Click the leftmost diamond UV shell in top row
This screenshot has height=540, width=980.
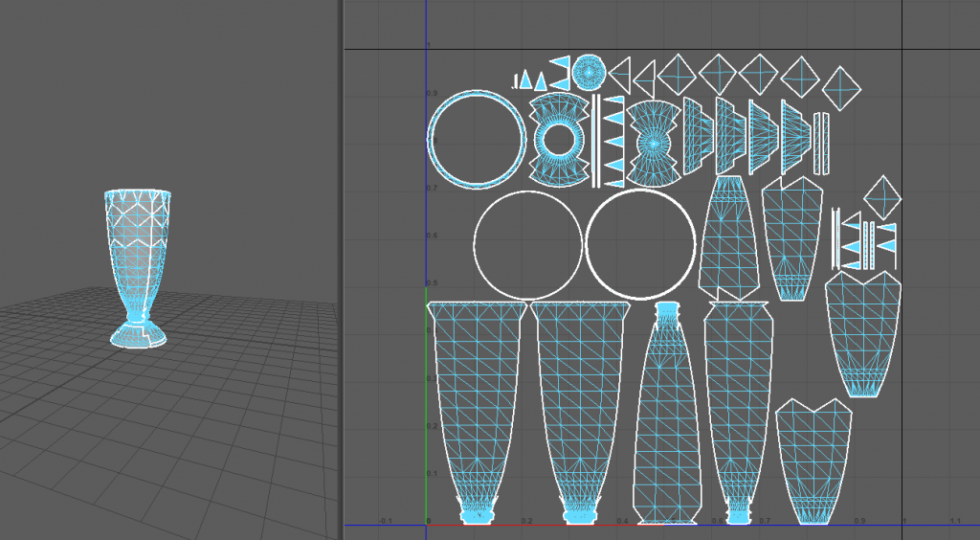[679, 72]
